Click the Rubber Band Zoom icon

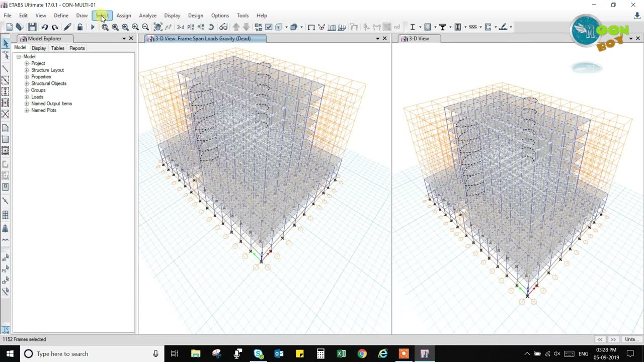pyautogui.click(x=105, y=27)
